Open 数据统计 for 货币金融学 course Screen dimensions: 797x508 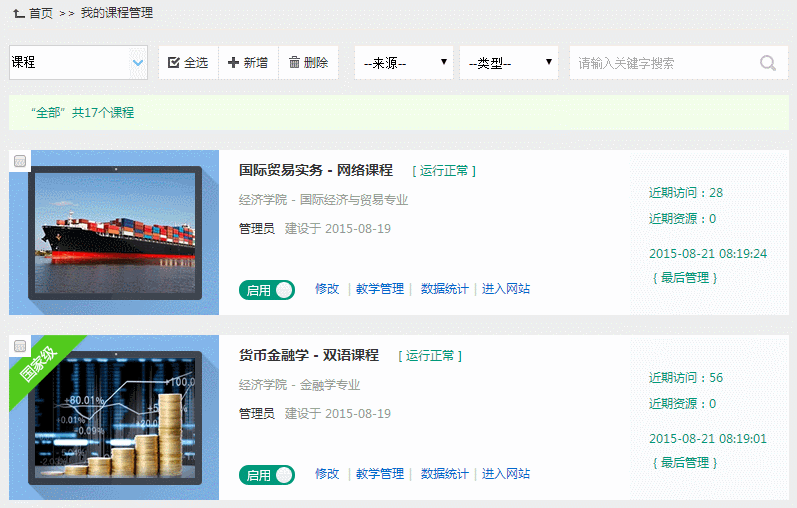pos(444,474)
